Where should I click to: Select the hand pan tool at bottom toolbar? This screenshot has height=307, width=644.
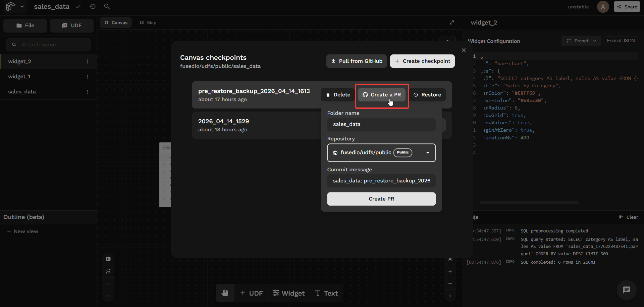click(x=225, y=293)
